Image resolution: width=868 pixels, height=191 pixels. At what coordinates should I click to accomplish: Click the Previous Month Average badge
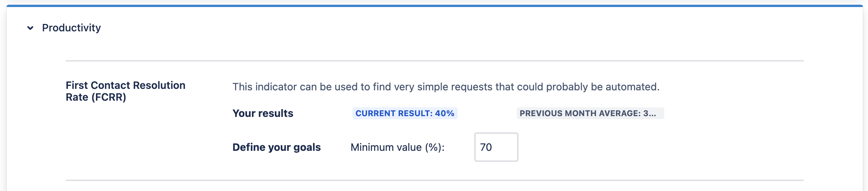point(590,114)
